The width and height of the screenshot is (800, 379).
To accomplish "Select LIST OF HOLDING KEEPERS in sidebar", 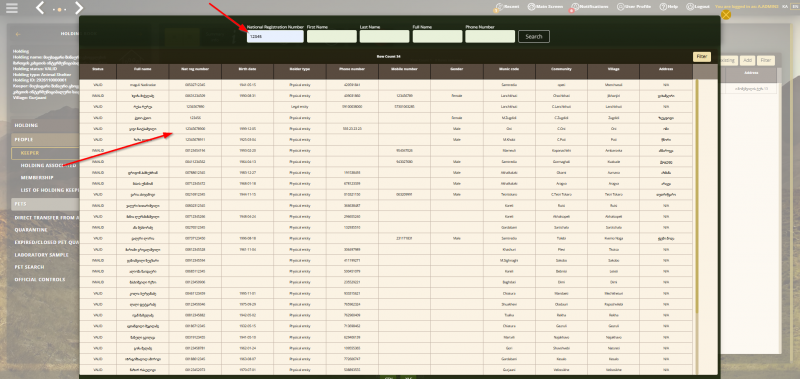I will tap(49, 190).
